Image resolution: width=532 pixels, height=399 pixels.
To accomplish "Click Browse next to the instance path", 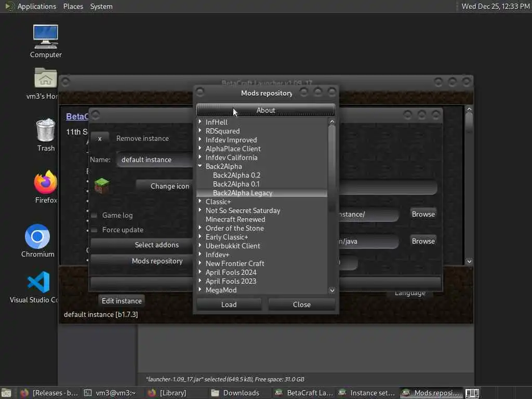I will click(423, 214).
